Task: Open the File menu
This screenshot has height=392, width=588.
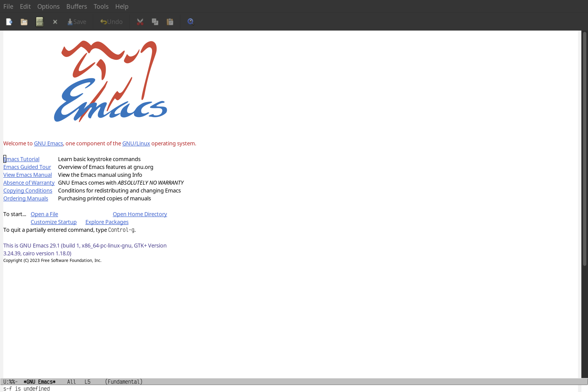Action: [8, 6]
